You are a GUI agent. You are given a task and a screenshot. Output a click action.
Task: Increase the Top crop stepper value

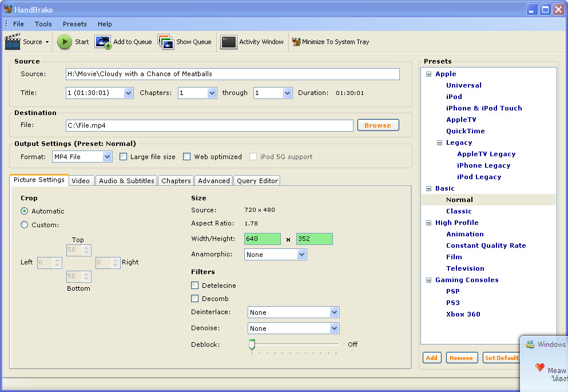[x=86, y=248]
